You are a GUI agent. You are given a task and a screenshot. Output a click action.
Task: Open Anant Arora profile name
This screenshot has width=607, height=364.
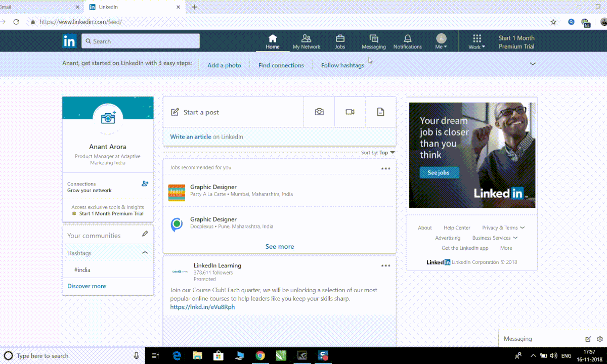click(108, 147)
